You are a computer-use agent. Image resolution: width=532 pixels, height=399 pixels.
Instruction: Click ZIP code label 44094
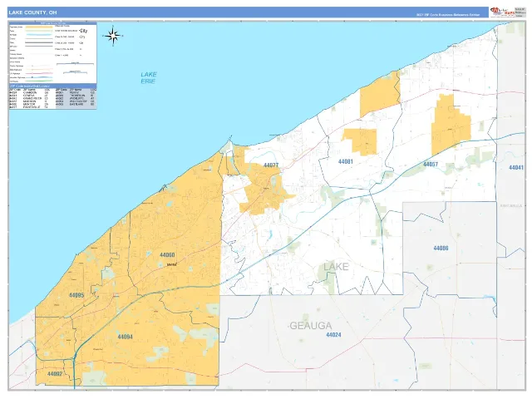[125, 337]
